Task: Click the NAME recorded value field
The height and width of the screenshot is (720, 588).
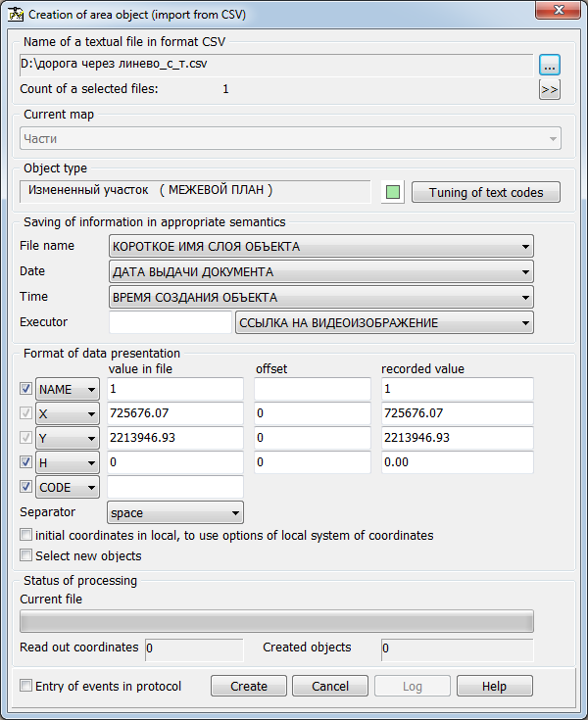Action: pos(458,389)
